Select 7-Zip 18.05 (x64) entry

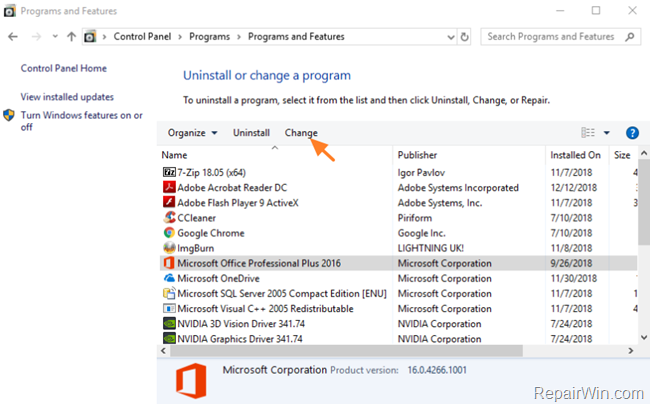tap(211, 172)
